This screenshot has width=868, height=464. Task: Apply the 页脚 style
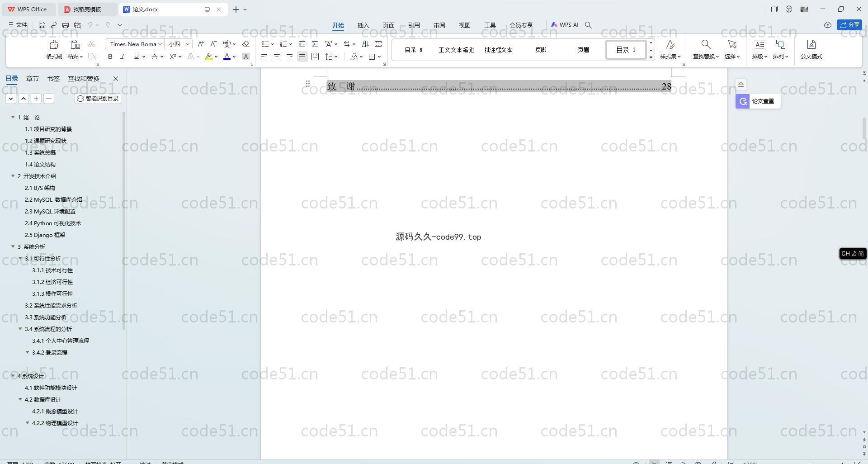(541, 50)
